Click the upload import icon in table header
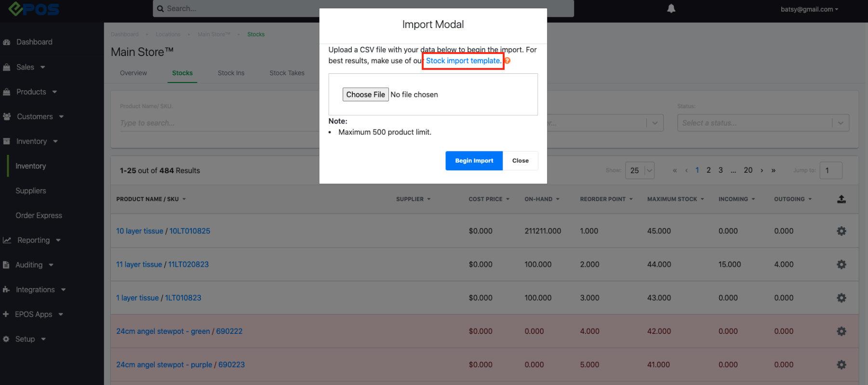Image resolution: width=868 pixels, height=385 pixels. pos(841,199)
